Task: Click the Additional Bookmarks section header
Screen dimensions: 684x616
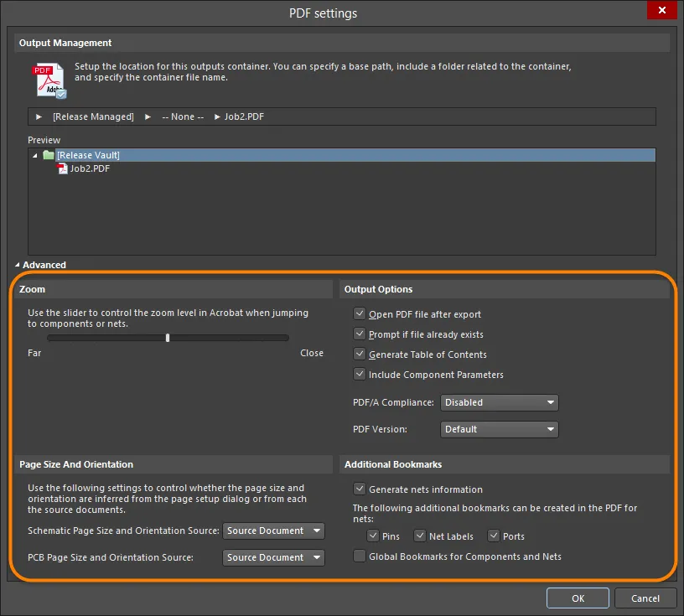Action: [505, 464]
